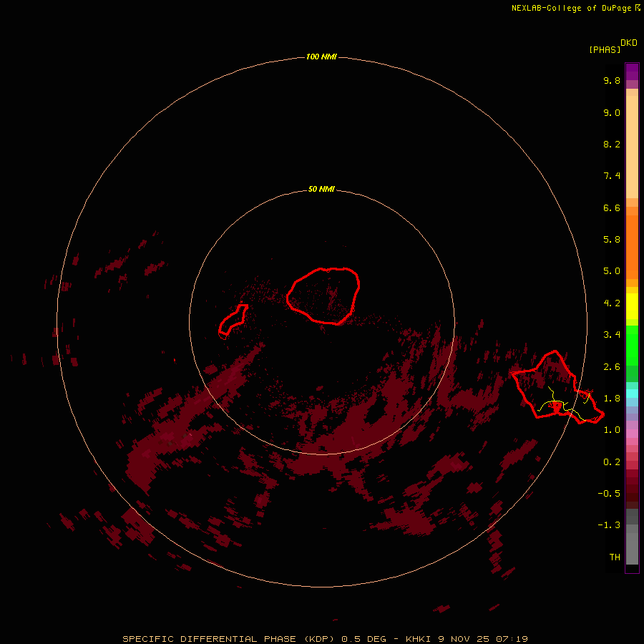Click the 6.6 value on the scale
The height and width of the screenshot is (644, 644).
[x=612, y=208]
